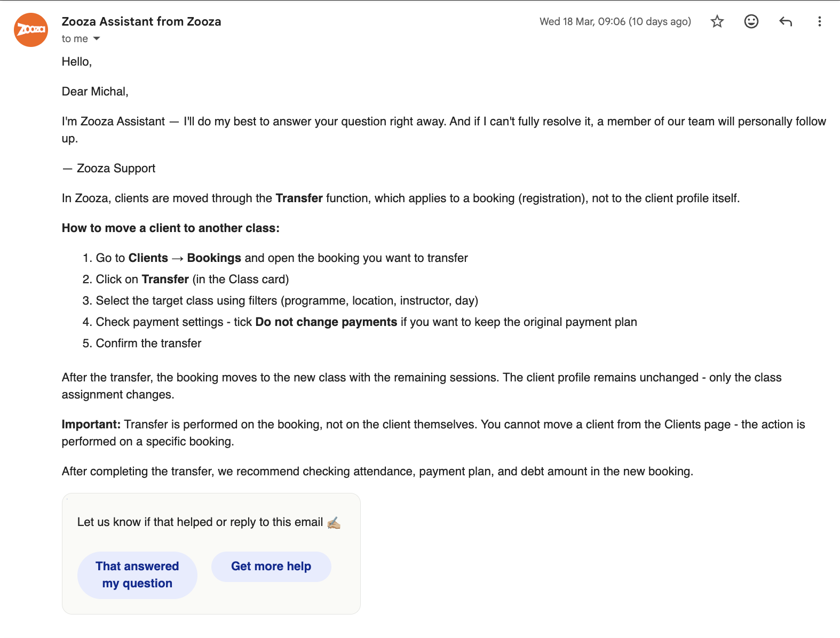This screenshot has height=638, width=840.
Task: Mark the message as important with the star
Action: coord(717,21)
